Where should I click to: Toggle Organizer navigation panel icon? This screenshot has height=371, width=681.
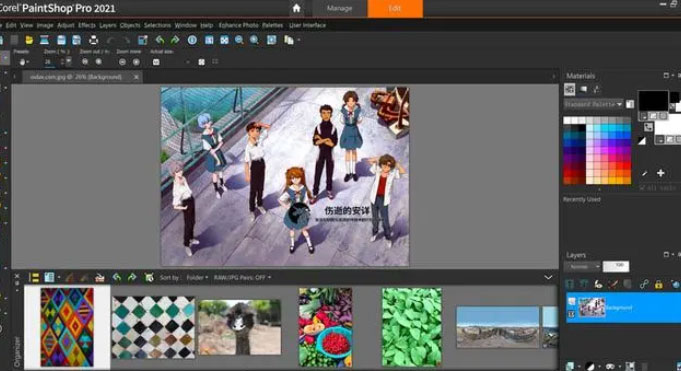34,277
